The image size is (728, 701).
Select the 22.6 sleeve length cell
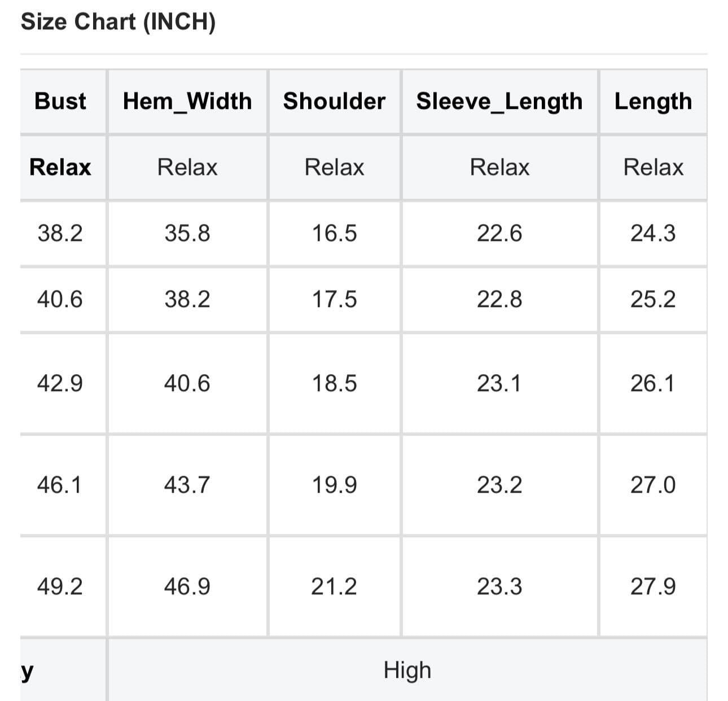[499, 233]
